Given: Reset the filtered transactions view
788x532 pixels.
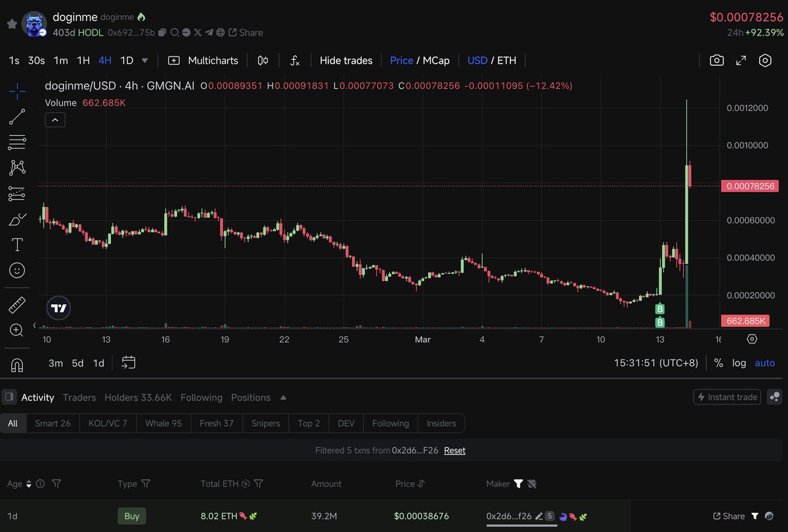Looking at the screenshot, I should click(x=454, y=450).
